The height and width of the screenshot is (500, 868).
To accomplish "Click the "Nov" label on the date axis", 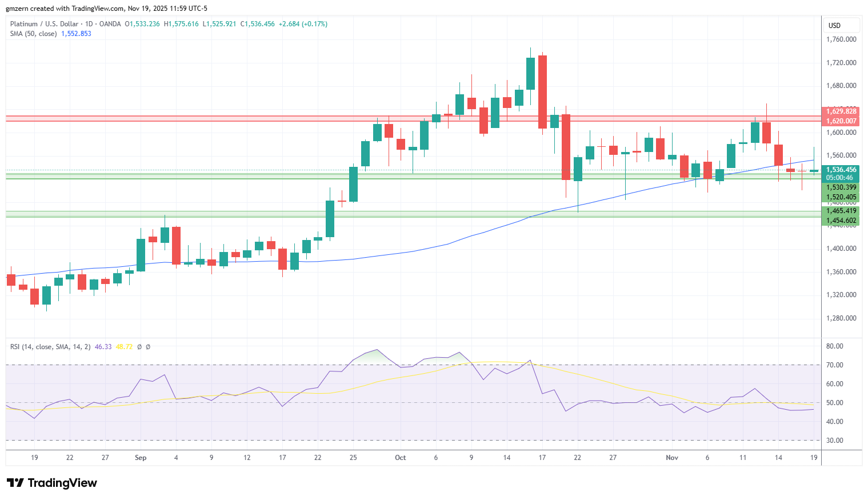I will [672, 458].
